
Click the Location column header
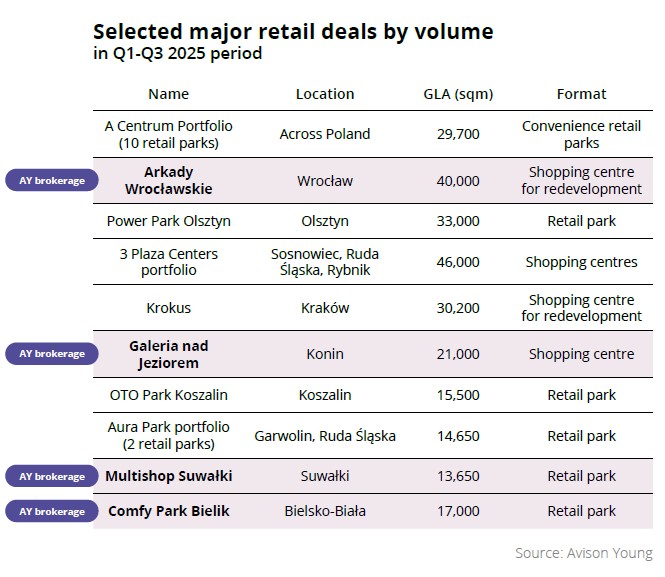pos(325,94)
